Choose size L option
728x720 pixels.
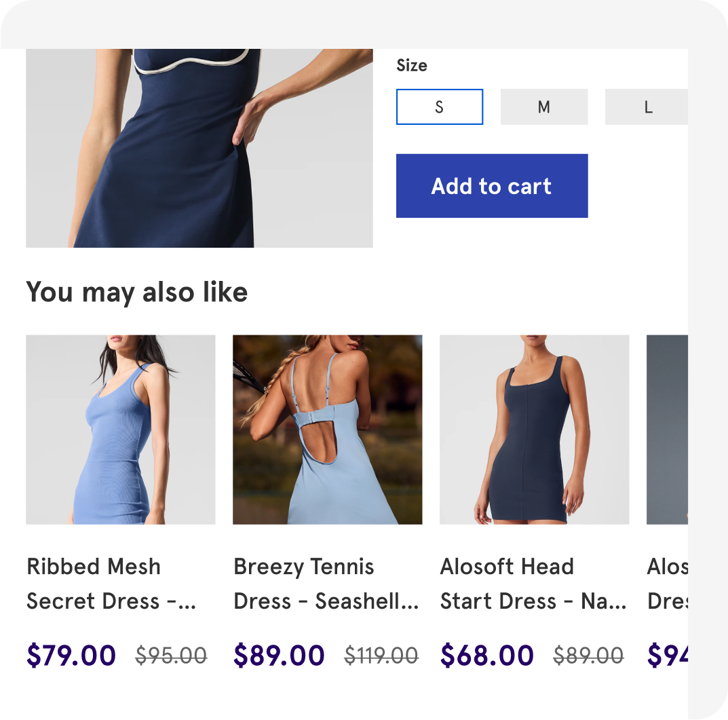point(647,107)
